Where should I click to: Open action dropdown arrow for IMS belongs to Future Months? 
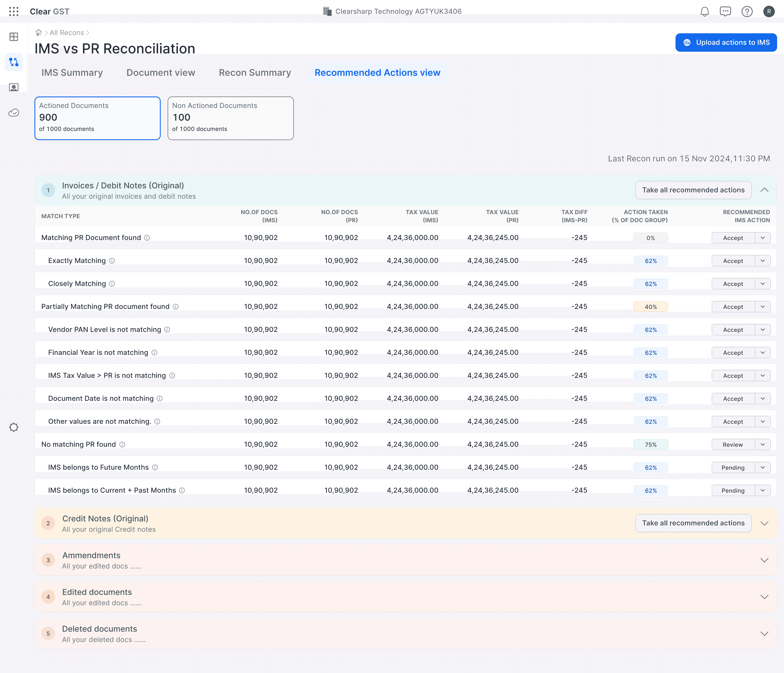pyautogui.click(x=763, y=467)
